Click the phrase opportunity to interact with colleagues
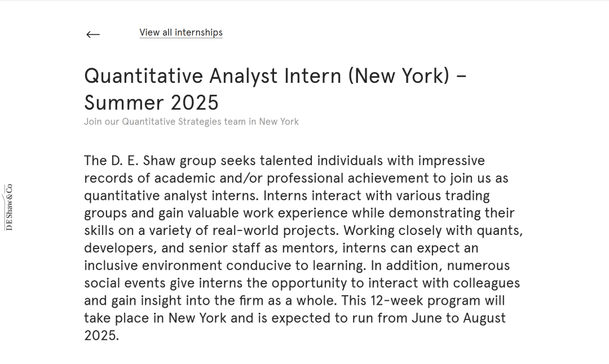 click(395, 283)
